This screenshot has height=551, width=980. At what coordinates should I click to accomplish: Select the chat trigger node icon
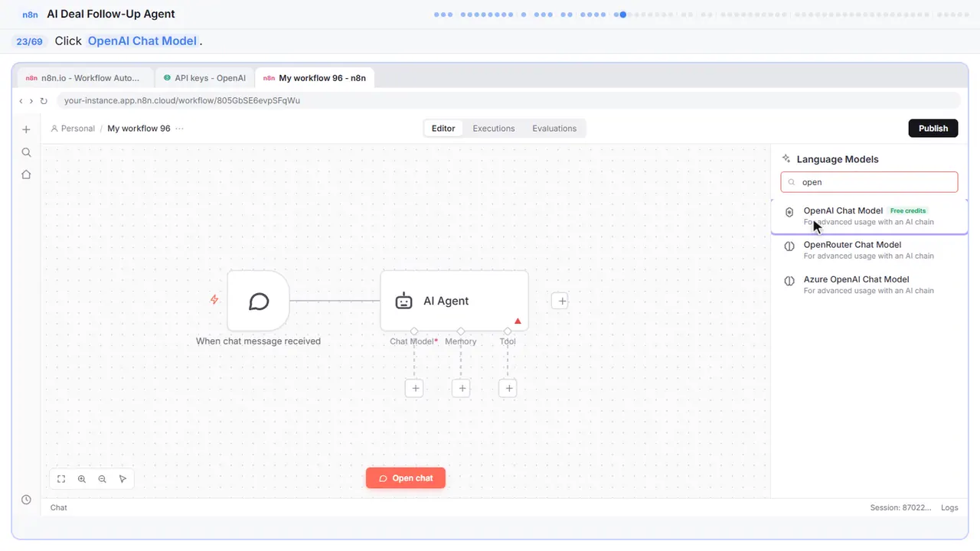pyautogui.click(x=259, y=301)
